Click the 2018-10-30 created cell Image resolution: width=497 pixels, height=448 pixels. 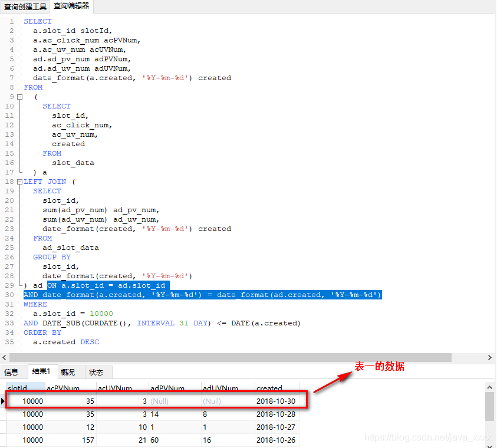(276, 401)
